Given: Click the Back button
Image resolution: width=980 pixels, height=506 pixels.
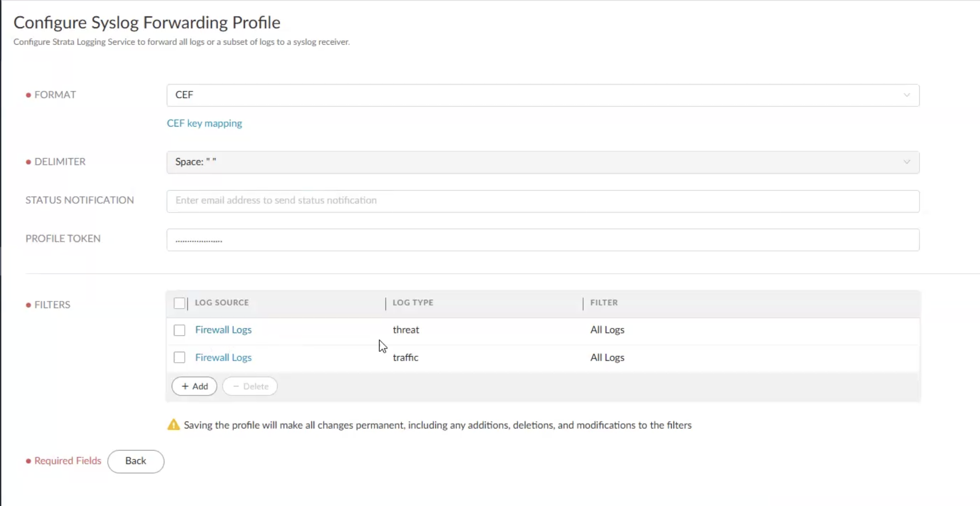Looking at the screenshot, I should pyautogui.click(x=136, y=461).
